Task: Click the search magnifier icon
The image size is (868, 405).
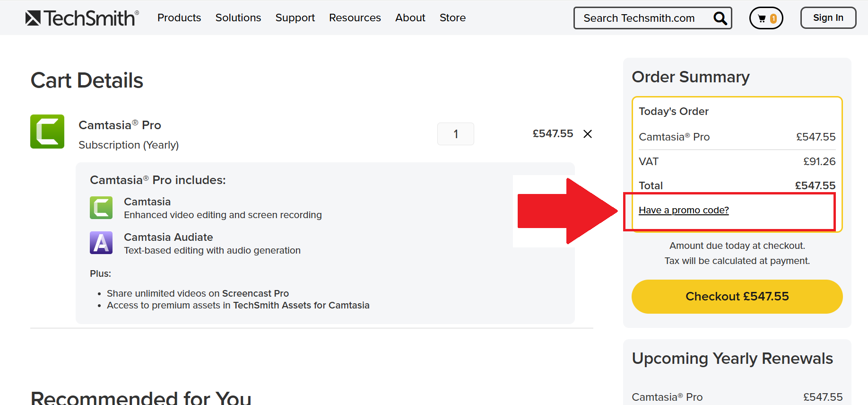Action: tap(720, 18)
